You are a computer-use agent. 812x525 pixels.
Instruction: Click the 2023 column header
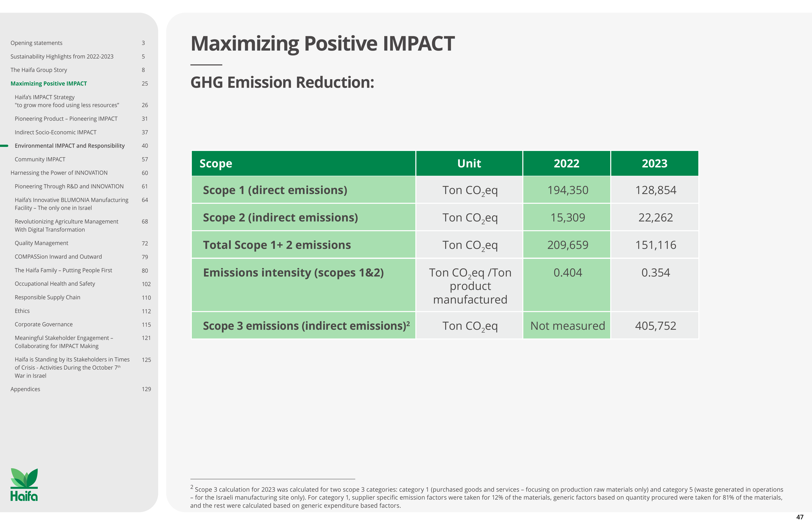[655, 164]
